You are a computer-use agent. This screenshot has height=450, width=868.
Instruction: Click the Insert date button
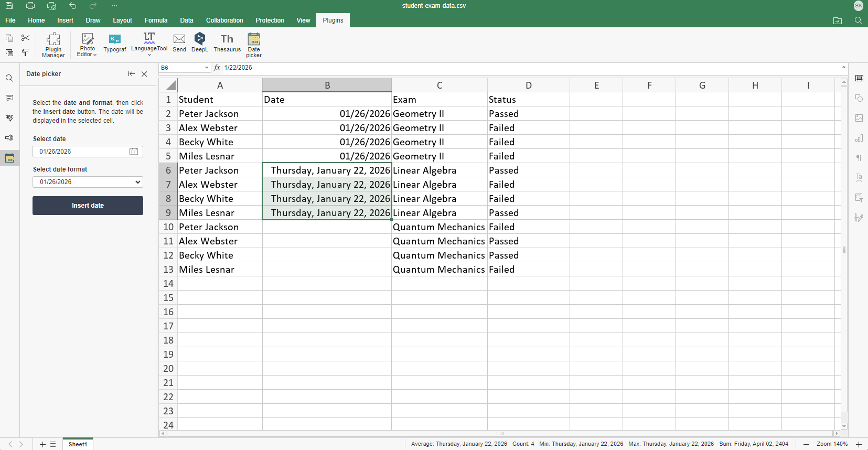(88, 206)
